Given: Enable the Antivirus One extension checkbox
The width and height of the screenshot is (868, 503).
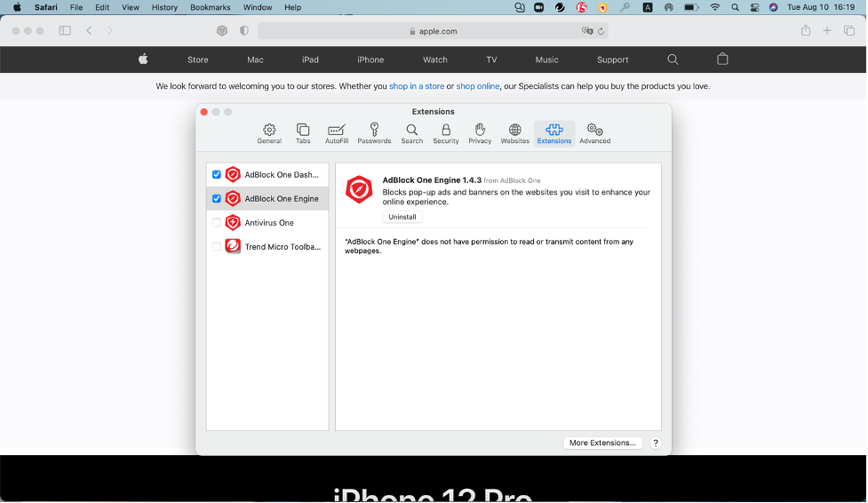Looking at the screenshot, I should tap(217, 223).
